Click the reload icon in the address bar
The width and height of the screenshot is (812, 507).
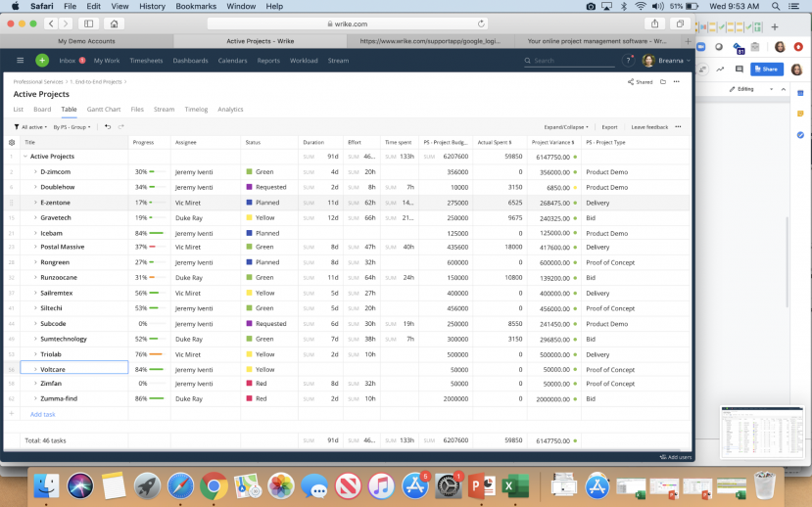[x=481, y=23]
